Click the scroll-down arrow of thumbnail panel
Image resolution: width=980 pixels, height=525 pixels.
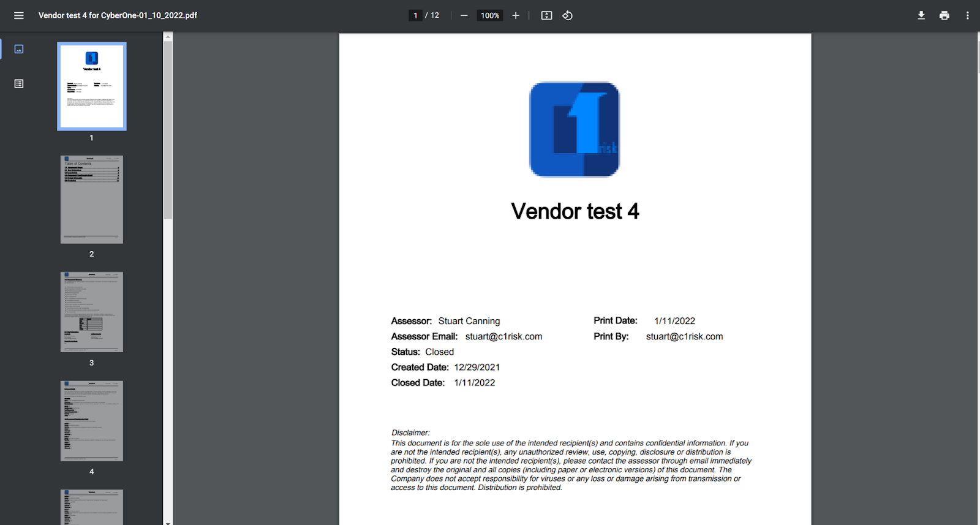pos(168,522)
